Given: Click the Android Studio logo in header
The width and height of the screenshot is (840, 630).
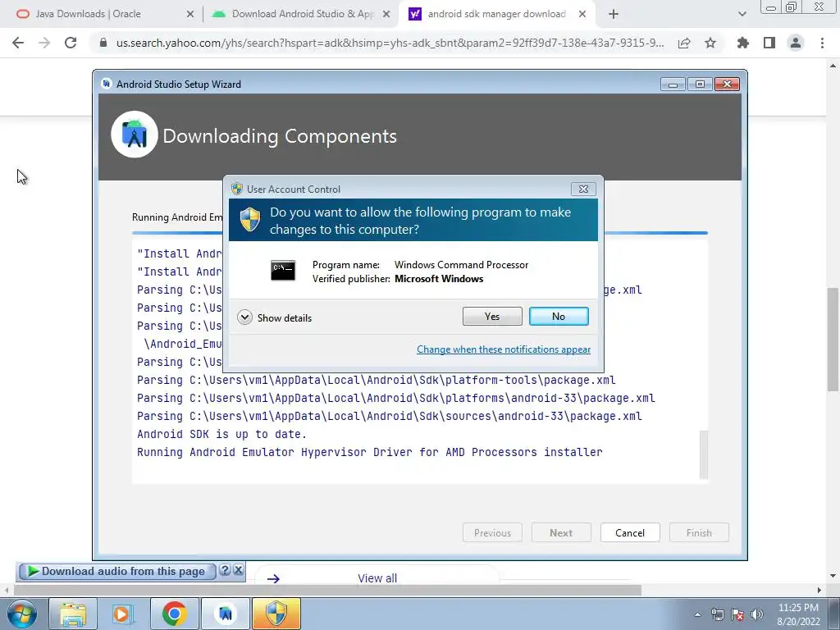Looking at the screenshot, I should (135, 135).
